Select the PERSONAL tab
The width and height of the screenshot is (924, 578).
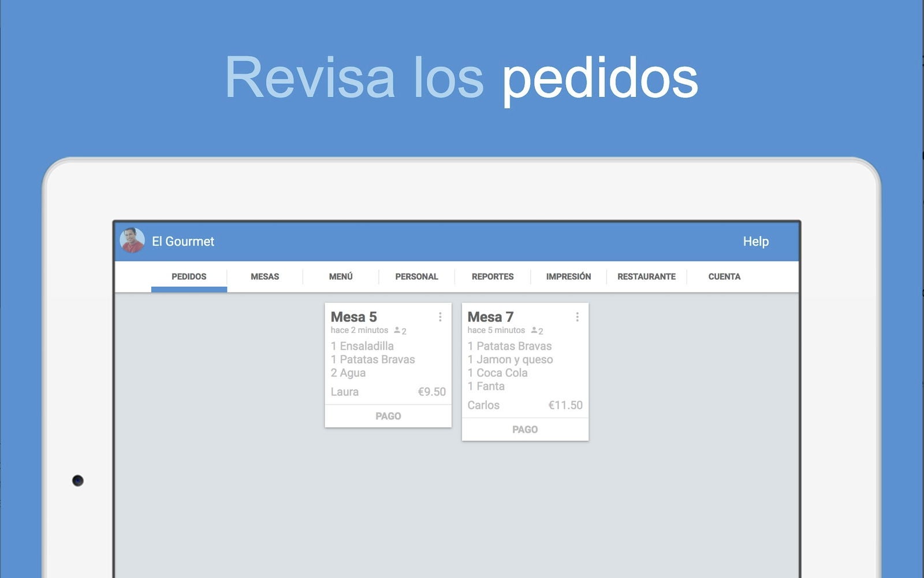[x=416, y=276]
